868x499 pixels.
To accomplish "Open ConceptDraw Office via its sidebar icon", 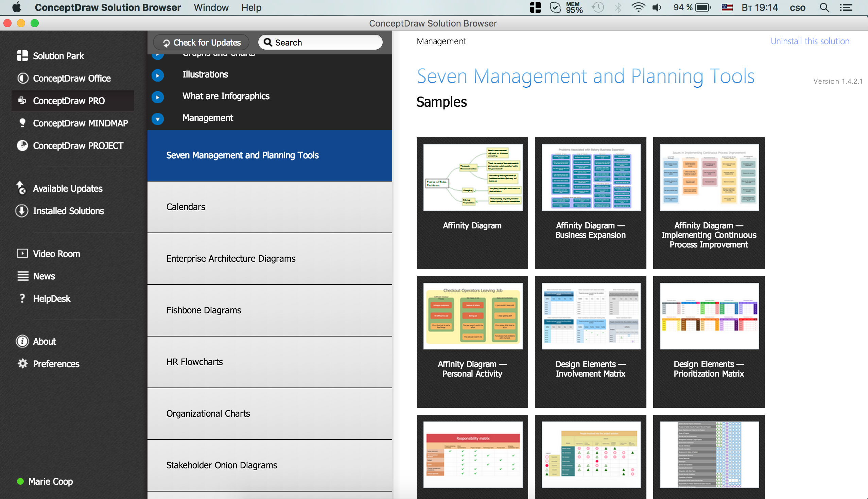I will (23, 78).
